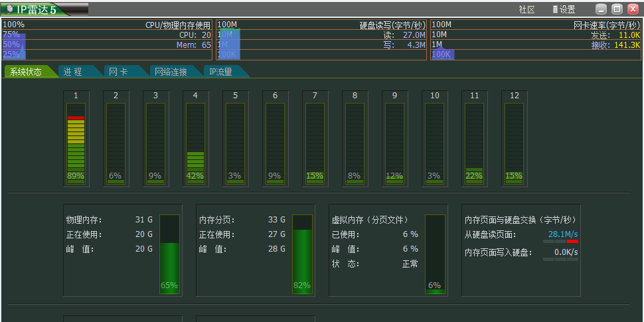Click the CPU core 11 usage bar

474,143
